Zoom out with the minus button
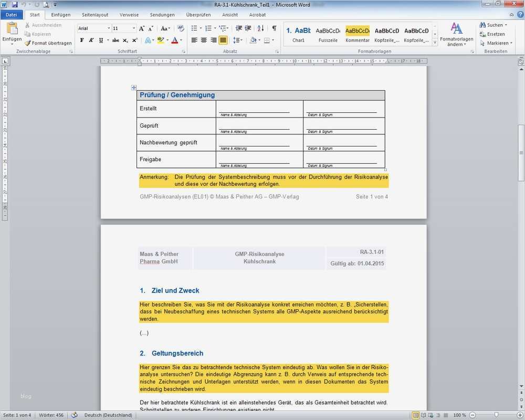 coord(472,415)
